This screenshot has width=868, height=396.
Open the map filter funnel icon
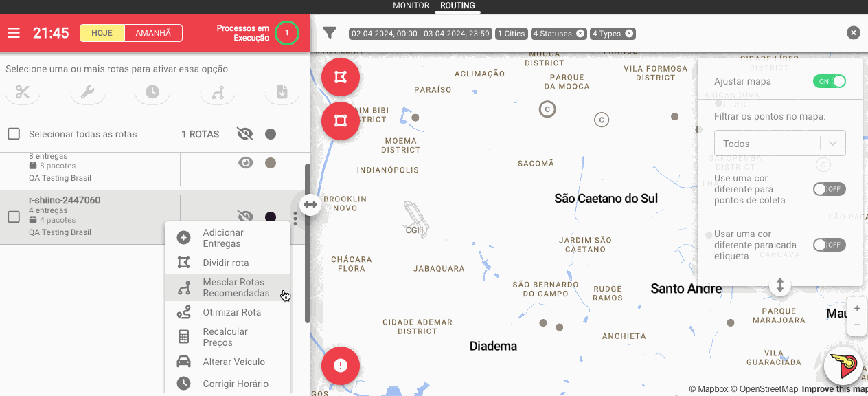point(330,33)
